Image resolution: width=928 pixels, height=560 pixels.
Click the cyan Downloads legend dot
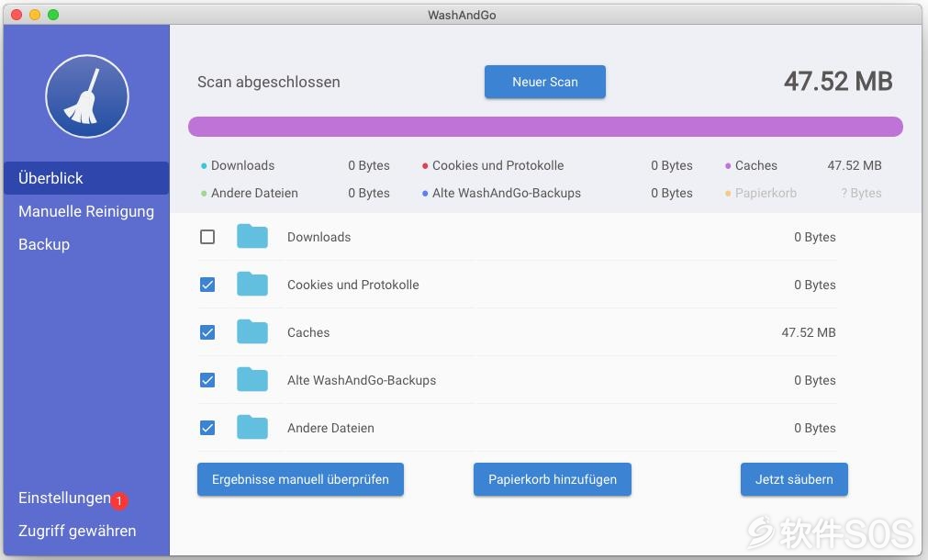[x=204, y=166]
